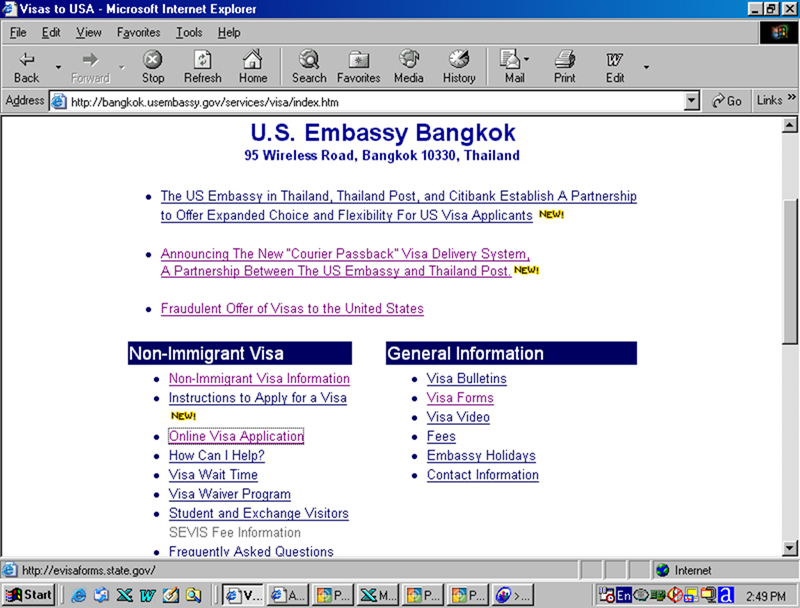Open the Visa Waiver Program link
800x608 pixels.
230,494
